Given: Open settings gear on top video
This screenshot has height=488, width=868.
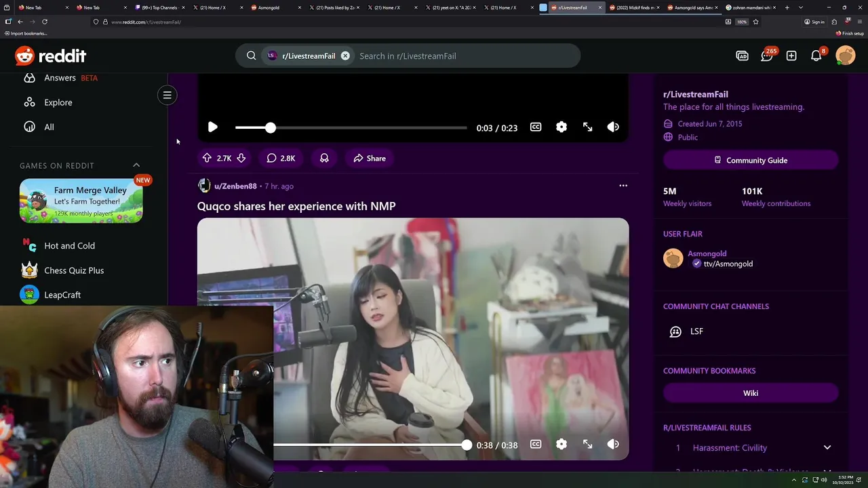Looking at the screenshot, I should click(561, 127).
